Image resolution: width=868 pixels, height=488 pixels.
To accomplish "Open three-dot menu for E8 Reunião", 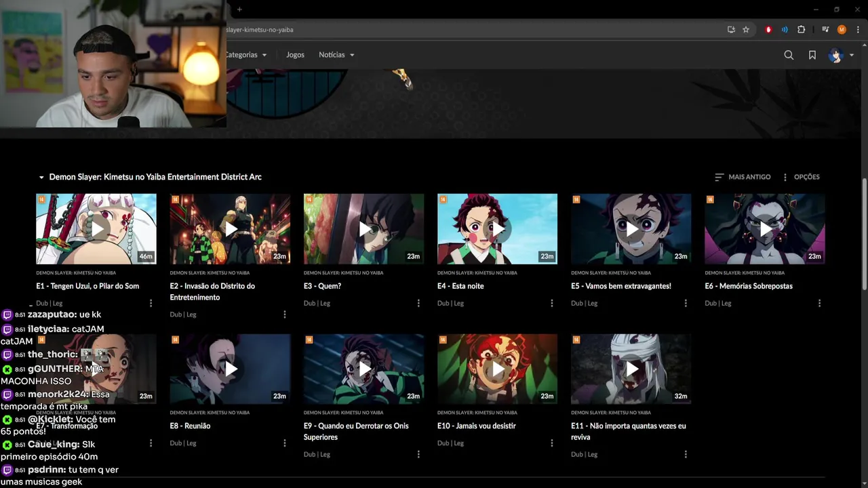I will [x=285, y=443].
